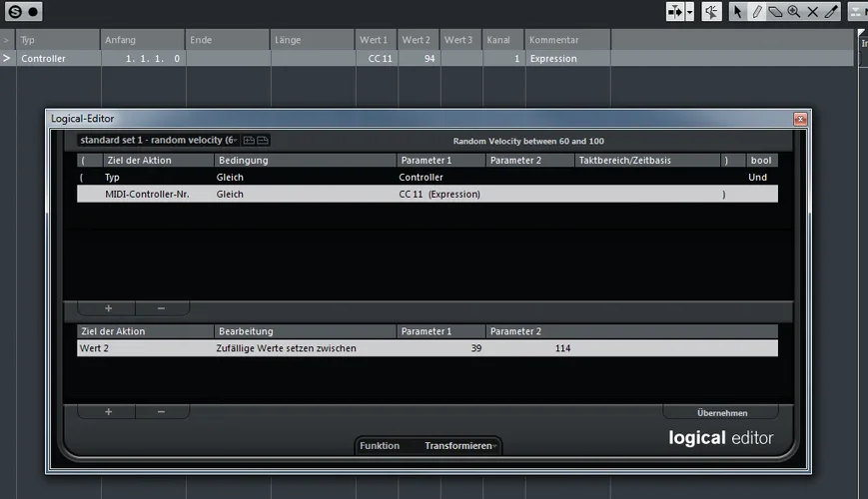Toggle the Solo Editor S button
The image size is (868, 499).
pos(15,12)
